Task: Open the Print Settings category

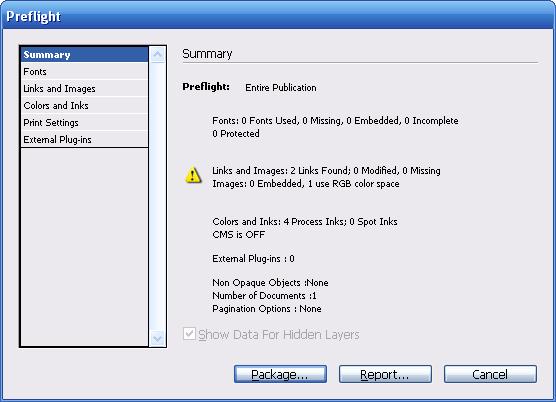Action: tap(84, 123)
